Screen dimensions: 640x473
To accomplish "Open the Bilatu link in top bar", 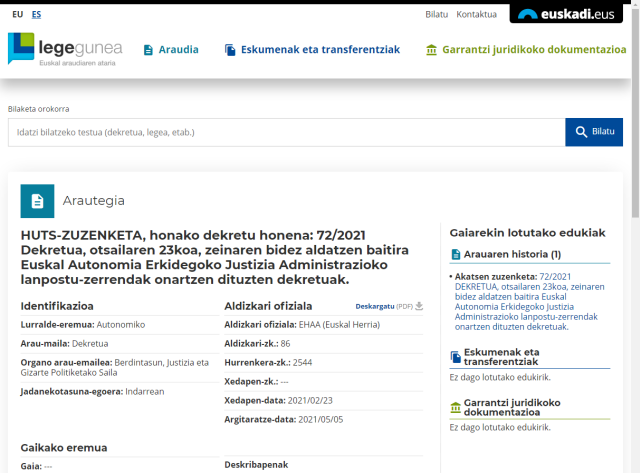I will [436, 14].
